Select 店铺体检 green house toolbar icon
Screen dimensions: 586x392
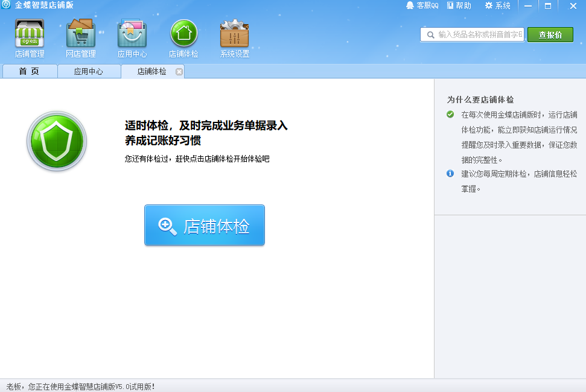coord(183,38)
